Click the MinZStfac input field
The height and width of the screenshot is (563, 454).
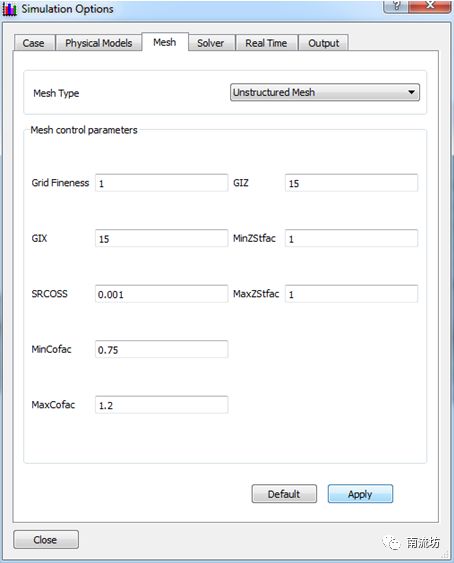pyautogui.click(x=351, y=238)
